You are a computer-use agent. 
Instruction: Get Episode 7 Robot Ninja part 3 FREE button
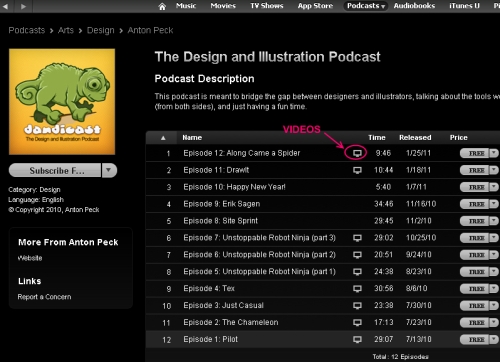pos(474,238)
